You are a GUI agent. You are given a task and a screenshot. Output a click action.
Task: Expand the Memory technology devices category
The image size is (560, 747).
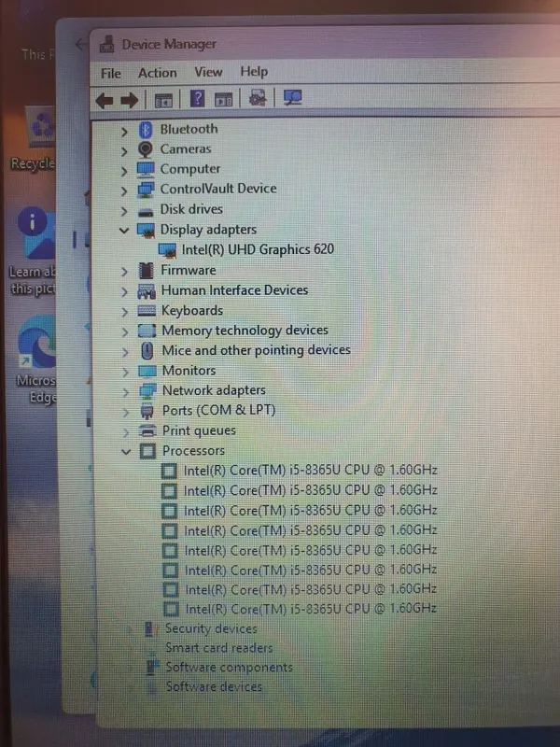coord(125,331)
